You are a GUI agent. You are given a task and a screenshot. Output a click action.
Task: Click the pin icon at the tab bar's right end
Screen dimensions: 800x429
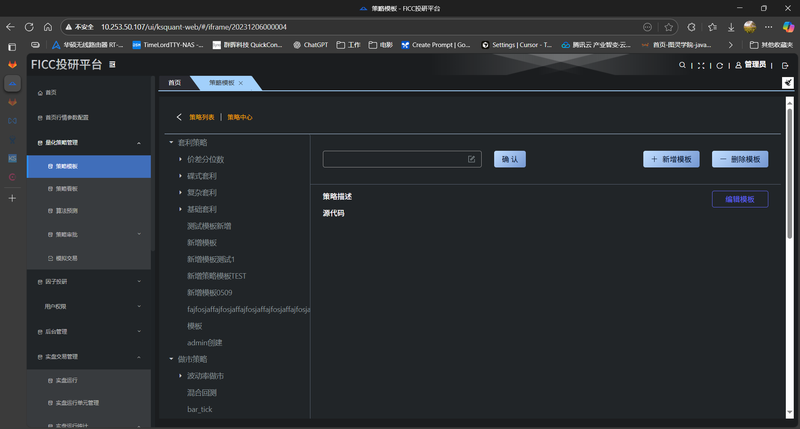(x=786, y=83)
